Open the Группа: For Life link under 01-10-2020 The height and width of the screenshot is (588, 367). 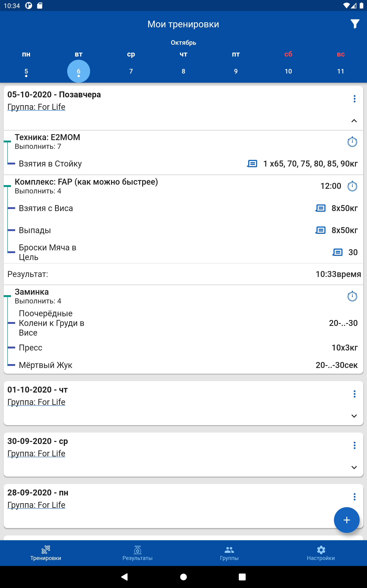click(36, 402)
